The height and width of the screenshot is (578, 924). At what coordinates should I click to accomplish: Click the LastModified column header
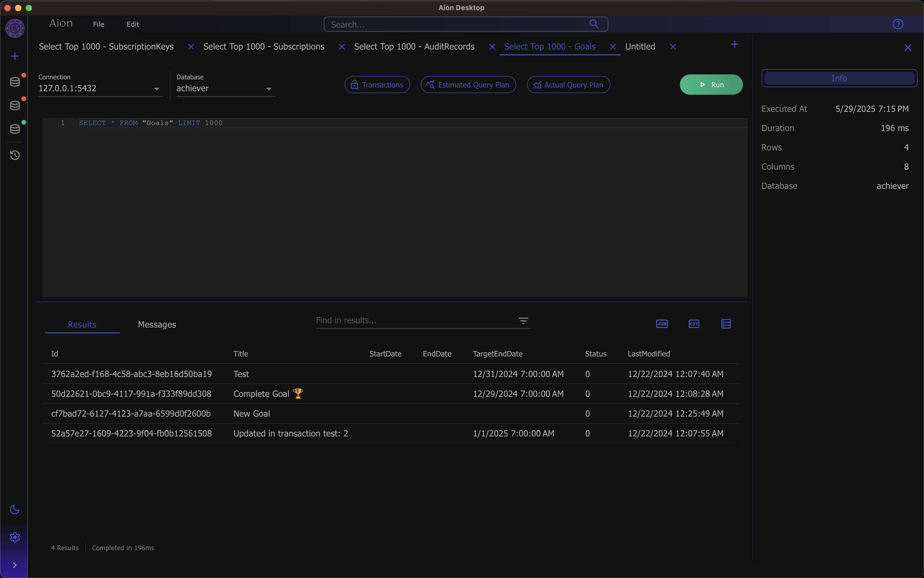[x=649, y=354]
